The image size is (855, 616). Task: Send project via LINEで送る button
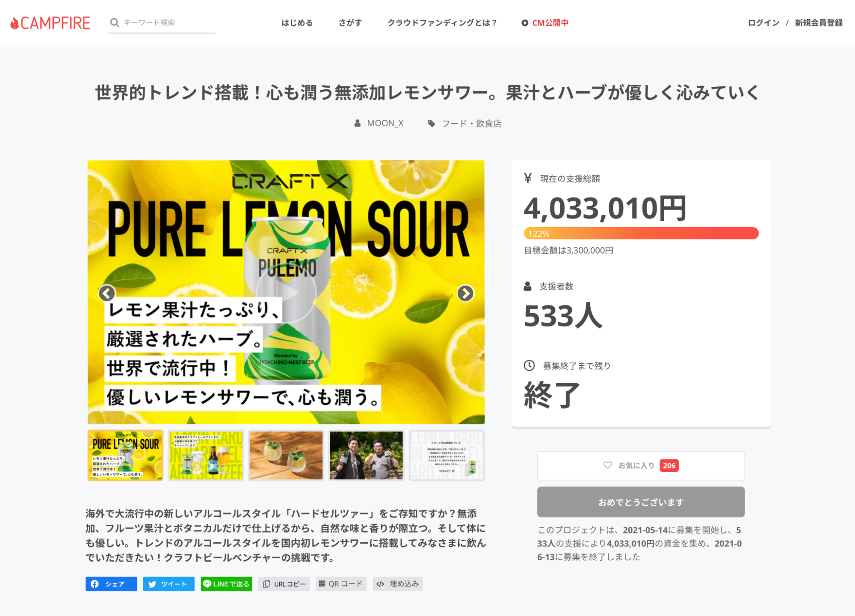226,584
